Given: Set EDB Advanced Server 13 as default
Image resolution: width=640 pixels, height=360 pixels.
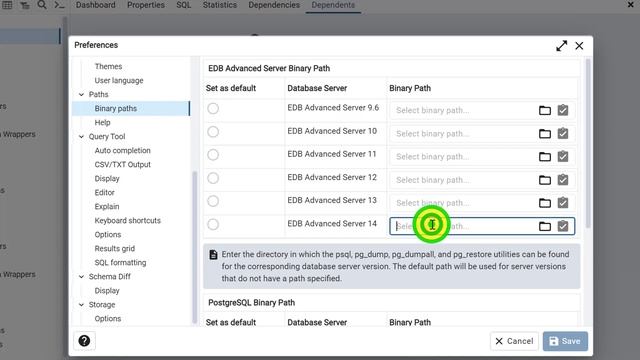Looking at the screenshot, I should tap(213, 201).
